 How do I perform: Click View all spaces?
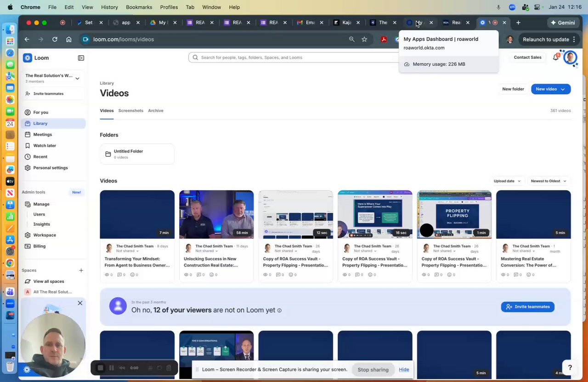[49, 281]
